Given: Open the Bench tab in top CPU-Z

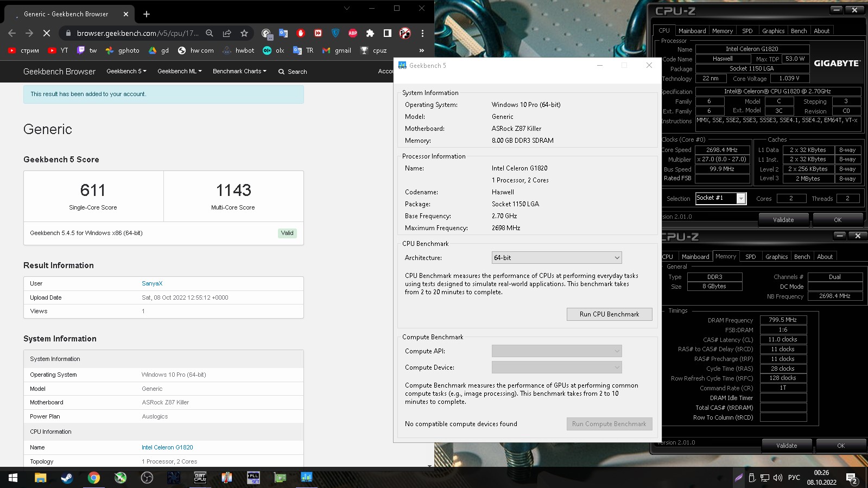Looking at the screenshot, I should tap(799, 31).
